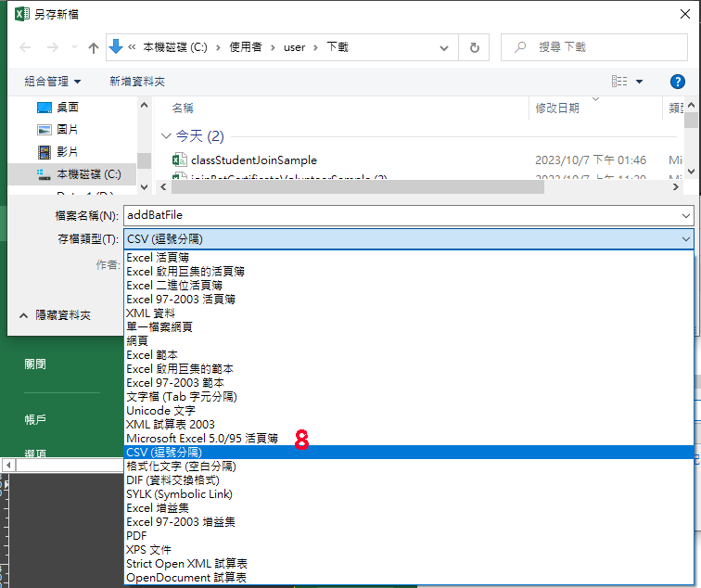
Task: Select 影片 in navigation pane
Action: (68, 152)
